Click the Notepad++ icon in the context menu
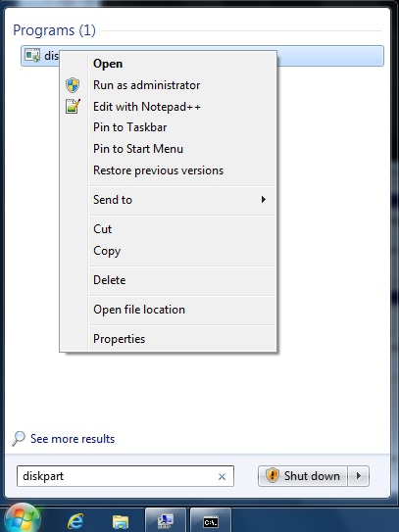This screenshot has height=532, width=399. [73, 106]
